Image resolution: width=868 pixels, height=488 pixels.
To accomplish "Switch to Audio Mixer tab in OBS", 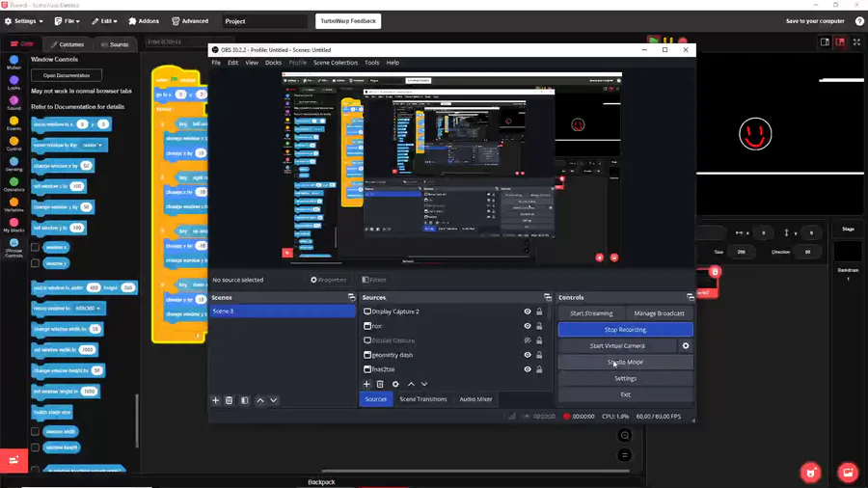I will click(x=475, y=399).
